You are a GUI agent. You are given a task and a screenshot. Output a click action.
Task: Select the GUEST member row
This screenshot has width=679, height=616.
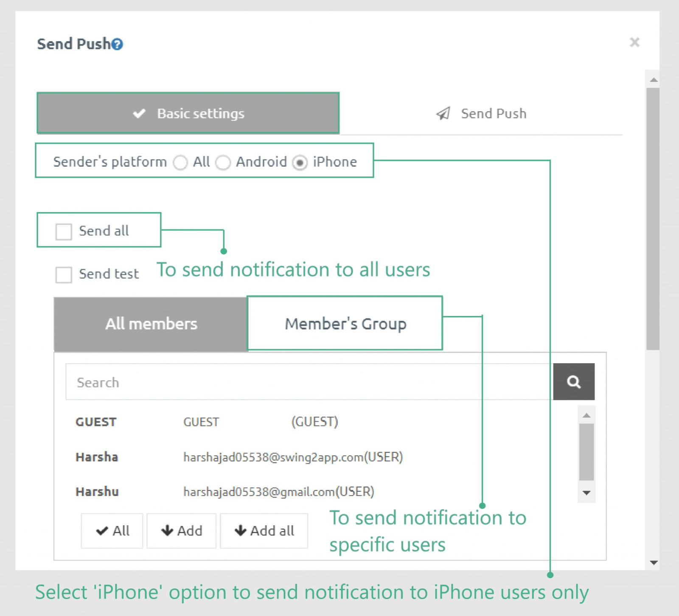pos(207,422)
